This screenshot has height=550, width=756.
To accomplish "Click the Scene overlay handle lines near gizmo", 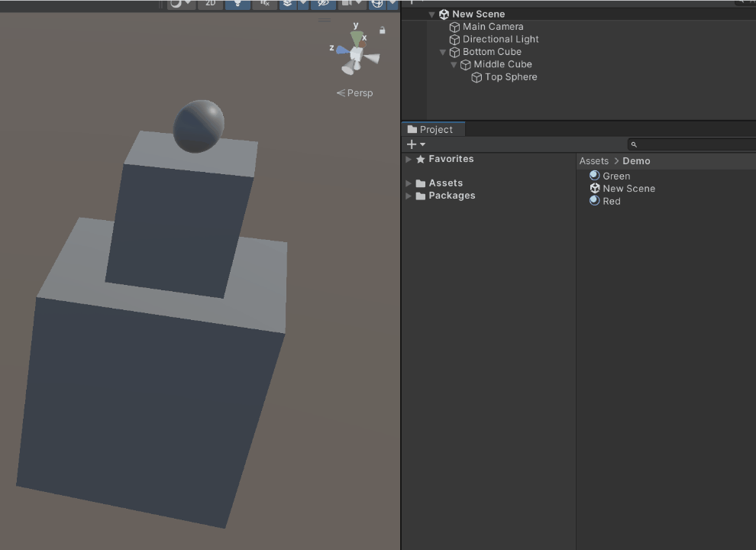I will point(325,21).
